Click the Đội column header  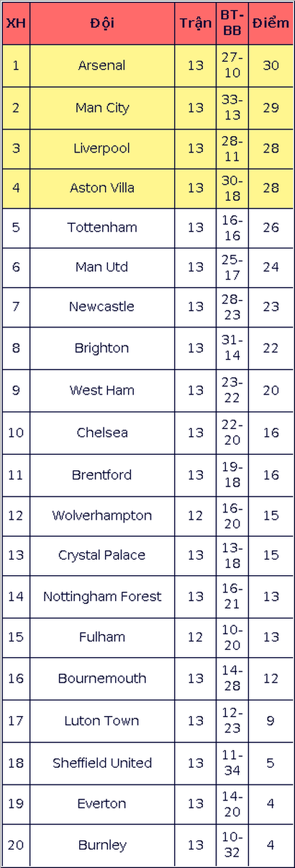(102, 24)
